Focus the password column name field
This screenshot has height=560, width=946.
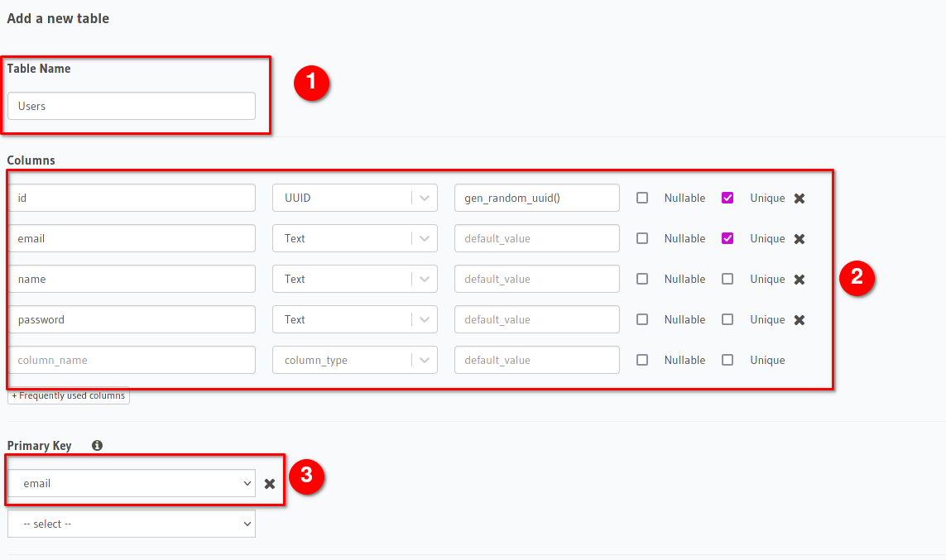point(132,320)
